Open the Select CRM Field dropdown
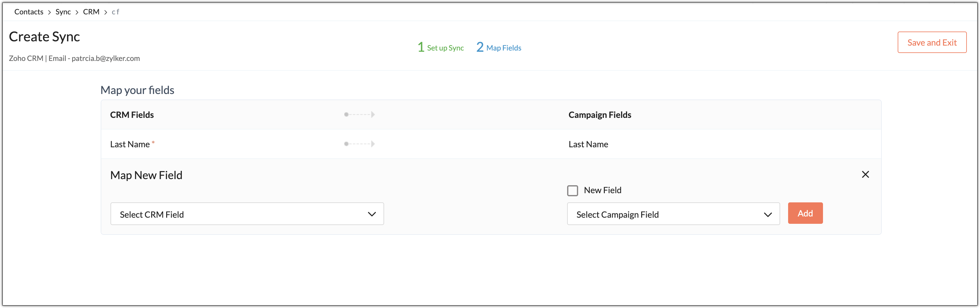The image size is (980, 308). (246, 214)
